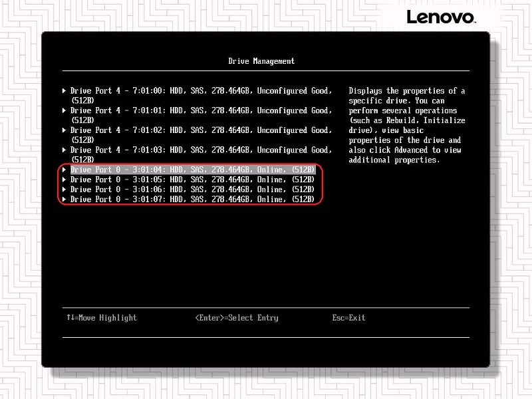Choose the Unconfigured Good drive 7:01:02 entry
This screenshot has height=399, width=532.
tap(199, 130)
